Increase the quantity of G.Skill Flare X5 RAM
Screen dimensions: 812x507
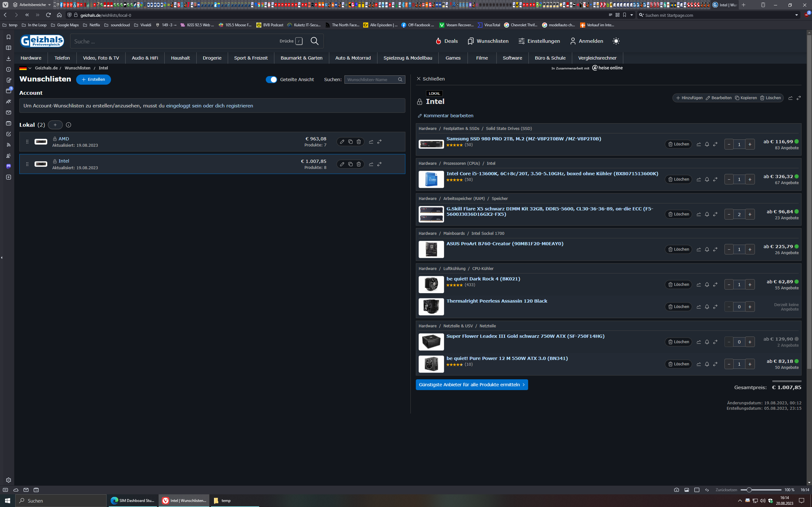[x=750, y=214]
